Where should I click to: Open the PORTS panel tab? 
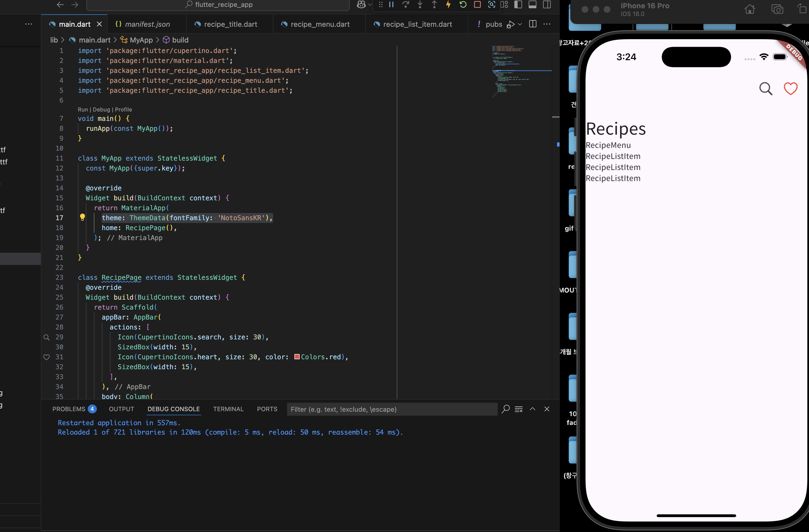pos(267,409)
